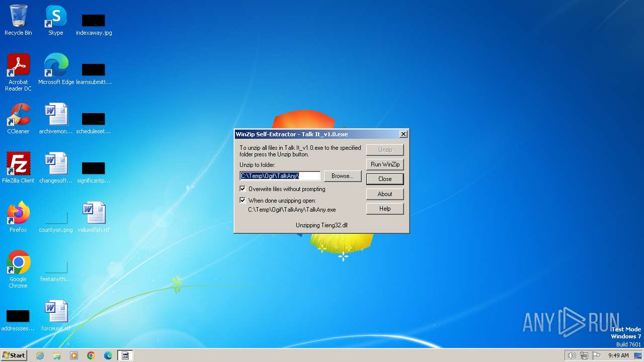Click the Run WinZip button
This screenshot has height=362, width=644.
(385, 164)
